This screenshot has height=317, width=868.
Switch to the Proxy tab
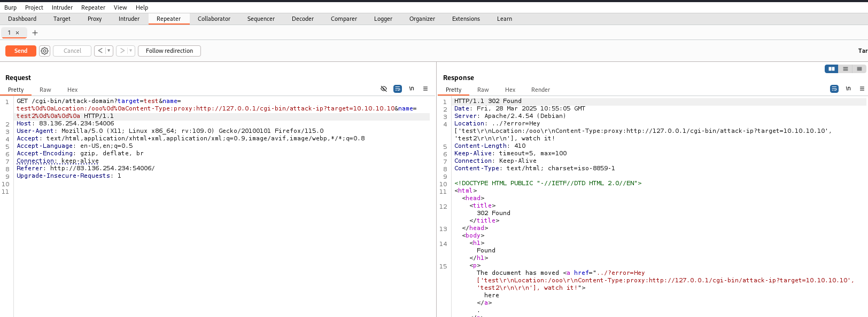95,19
